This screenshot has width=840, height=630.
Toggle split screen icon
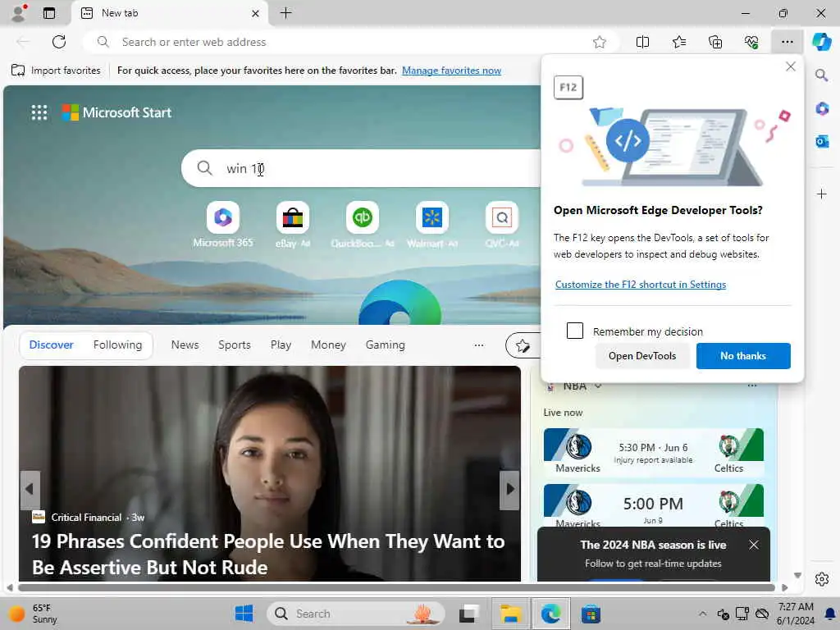(x=642, y=42)
